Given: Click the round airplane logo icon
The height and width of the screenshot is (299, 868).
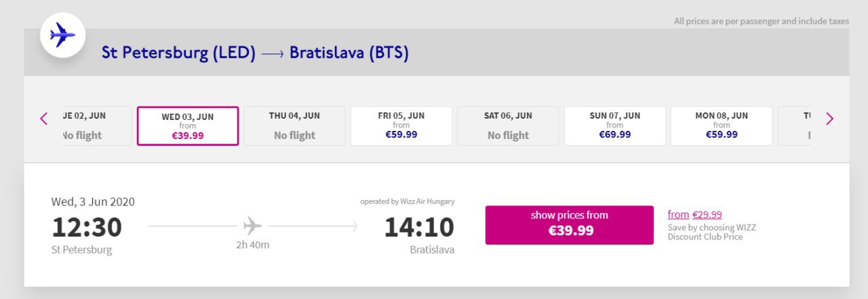Looking at the screenshot, I should [x=62, y=35].
